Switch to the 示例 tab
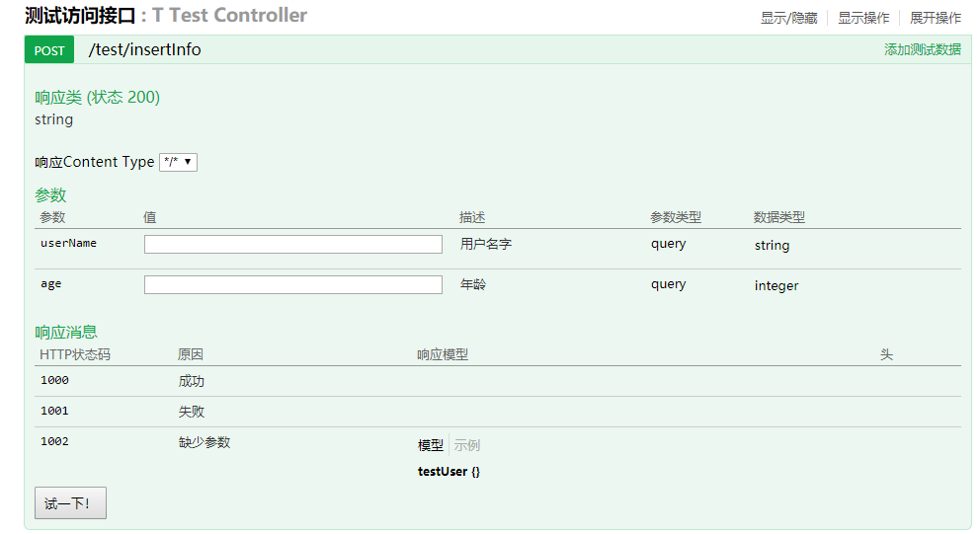The height and width of the screenshot is (534, 980). [x=466, y=445]
